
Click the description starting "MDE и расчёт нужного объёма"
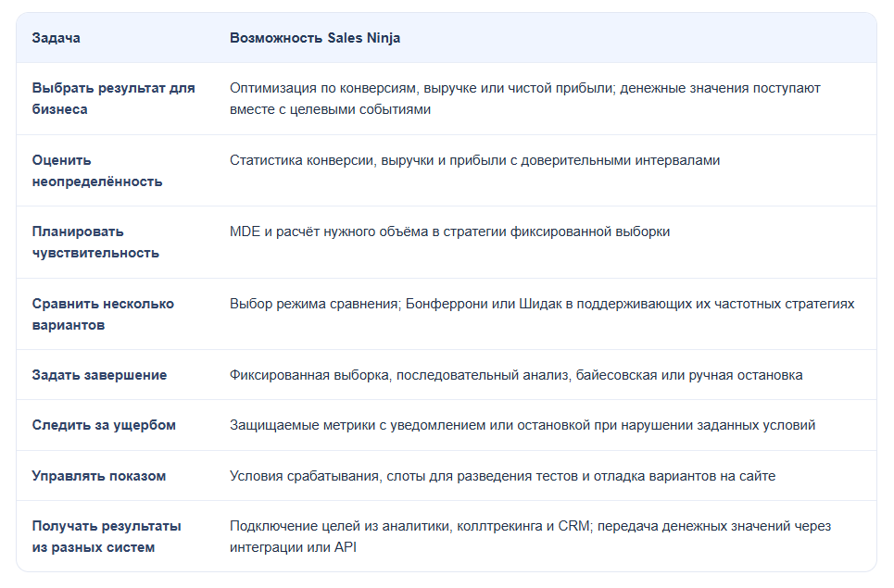click(x=450, y=231)
